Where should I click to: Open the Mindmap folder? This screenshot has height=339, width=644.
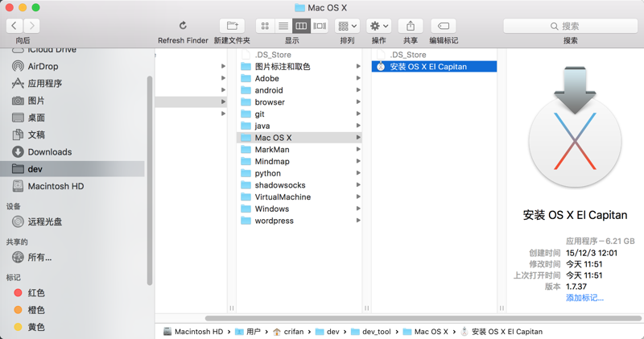[x=299, y=162]
